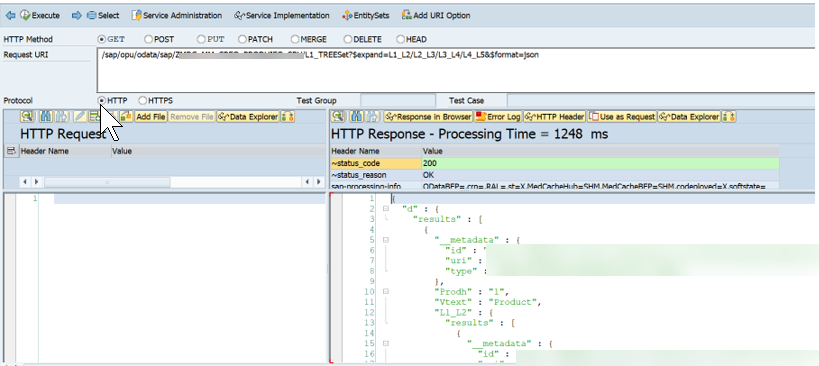Collapse the fold marker on line 10
Viewport: 819px width, 366px height.
385,291
